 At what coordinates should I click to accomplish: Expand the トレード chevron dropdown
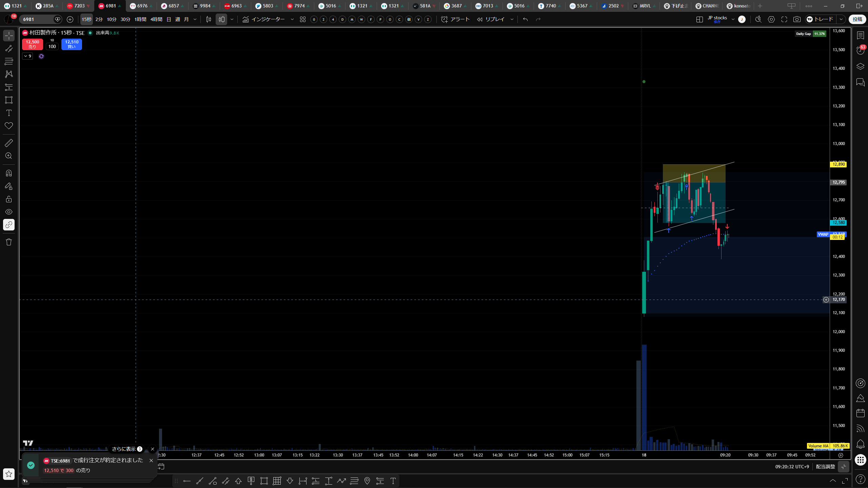point(841,20)
